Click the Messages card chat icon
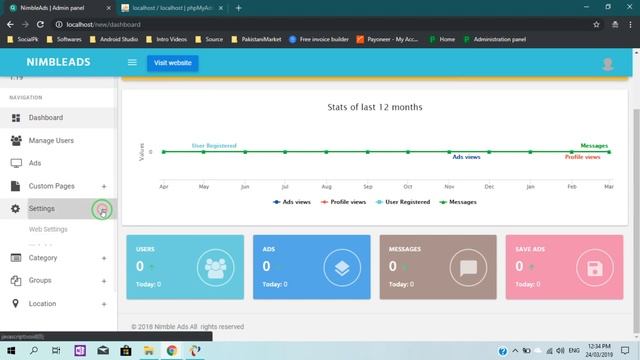The height and width of the screenshot is (360, 640). pos(468,268)
